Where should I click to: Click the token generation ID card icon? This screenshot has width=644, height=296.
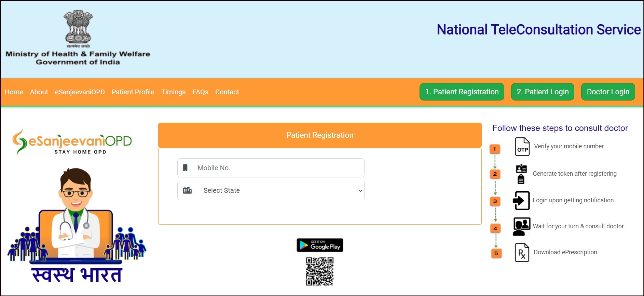click(521, 174)
